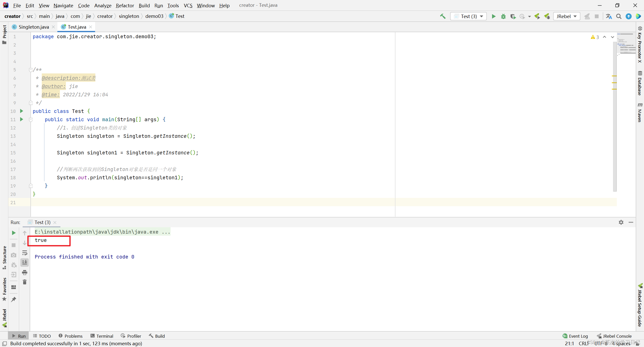Toggle soft-wrap in console output
Image resolution: width=644 pixels, height=347 pixels.
coord(25,253)
